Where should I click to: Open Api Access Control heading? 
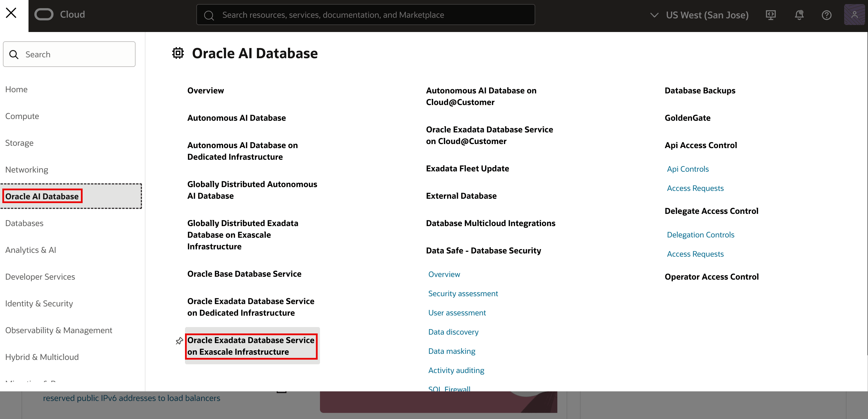coord(700,145)
